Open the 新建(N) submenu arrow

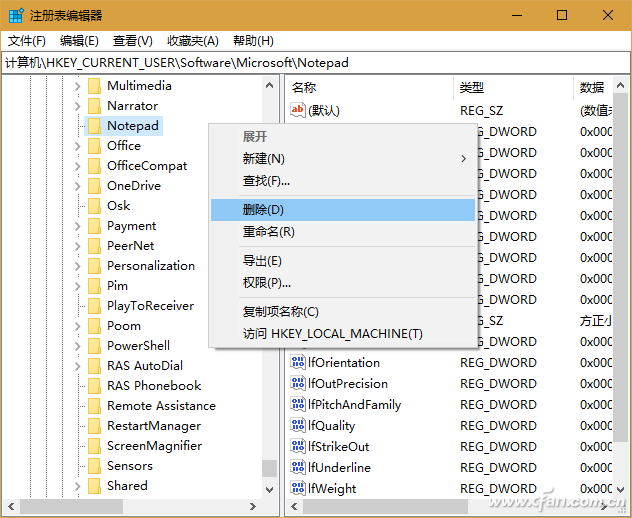(464, 159)
